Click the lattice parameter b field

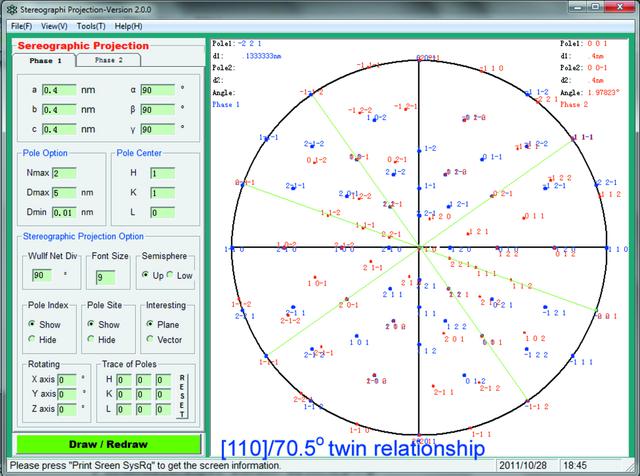[59, 109]
